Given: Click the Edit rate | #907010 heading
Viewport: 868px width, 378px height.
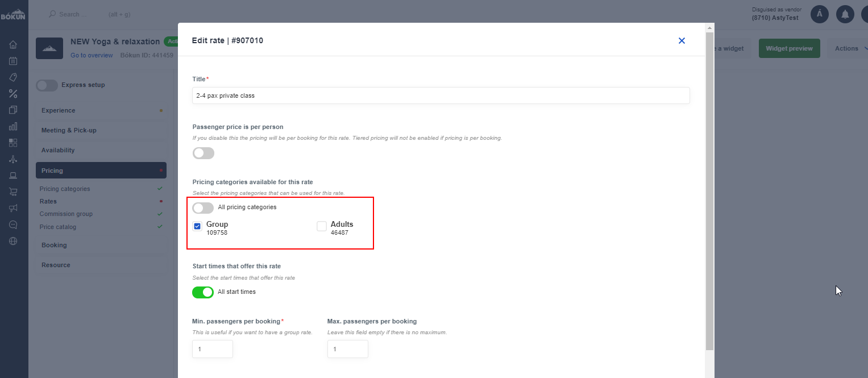Looking at the screenshot, I should click(227, 40).
